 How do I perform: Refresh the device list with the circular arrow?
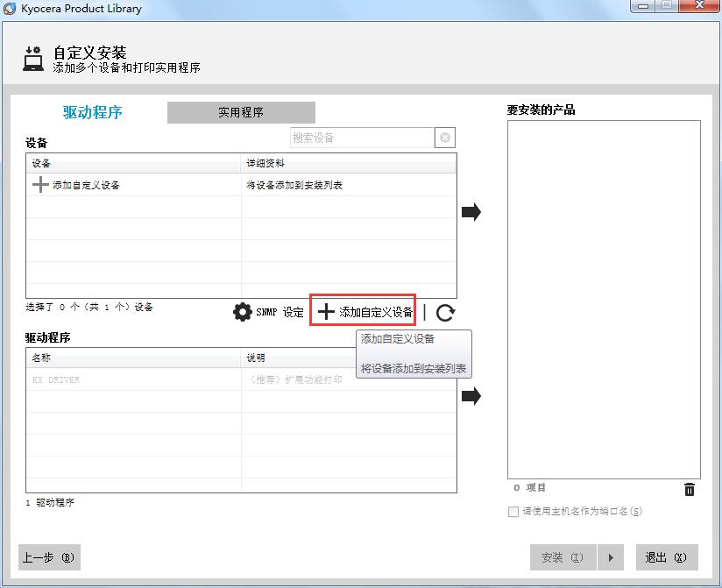tap(445, 313)
